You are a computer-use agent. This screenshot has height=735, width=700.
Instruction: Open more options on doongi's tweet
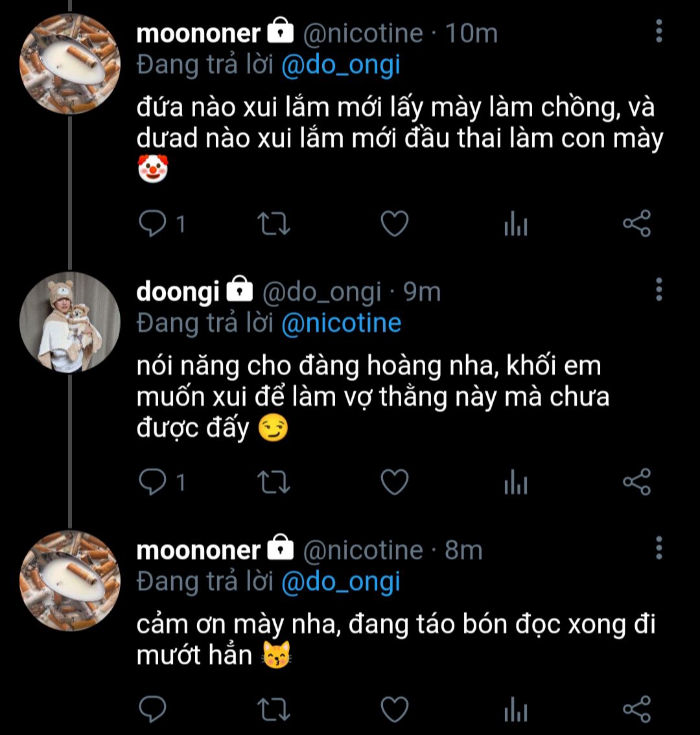pos(659,290)
